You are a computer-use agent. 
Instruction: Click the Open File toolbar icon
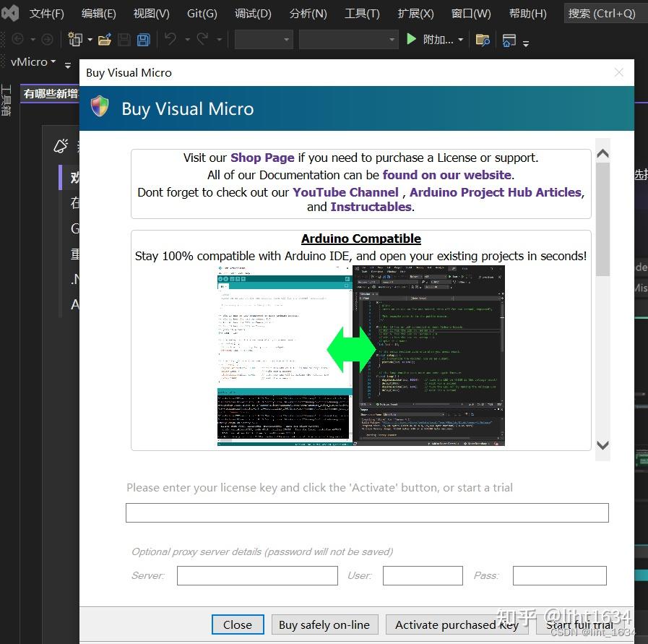coord(104,40)
